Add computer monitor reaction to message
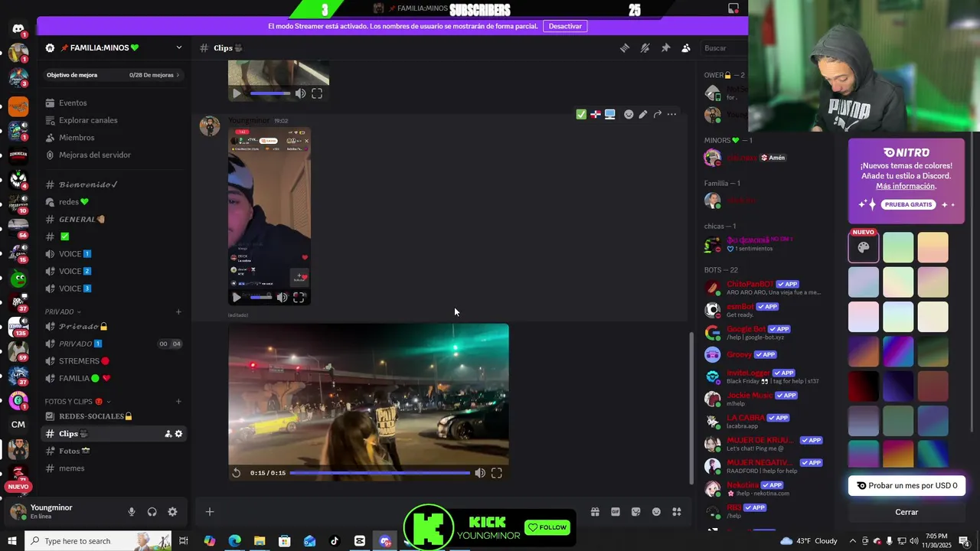This screenshot has height=551, width=980. (x=610, y=114)
